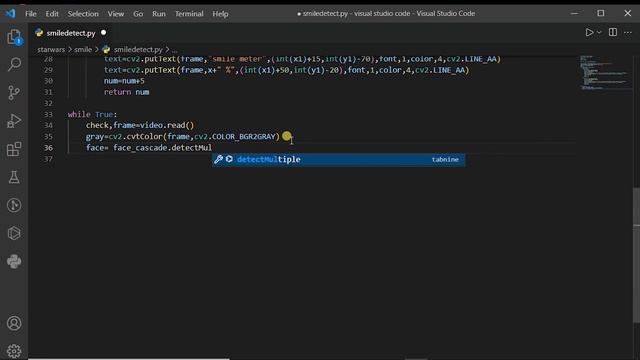This screenshot has height=360, width=640.
Task: Open the Search view
Action: [x=14, y=64]
